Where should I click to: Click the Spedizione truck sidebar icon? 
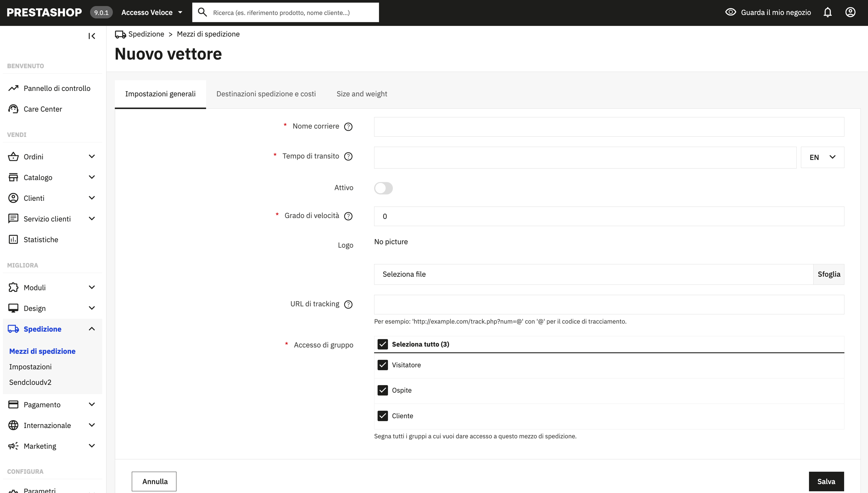coord(13,329)
